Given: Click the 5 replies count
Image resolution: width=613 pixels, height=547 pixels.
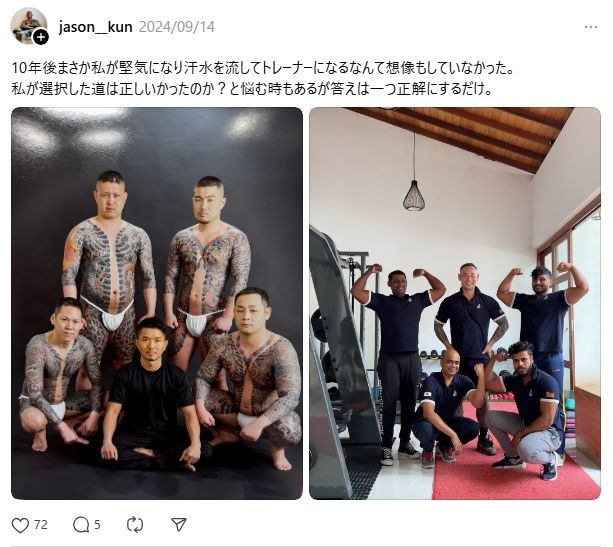Looking at the screenshot, I should coord(97,524).
